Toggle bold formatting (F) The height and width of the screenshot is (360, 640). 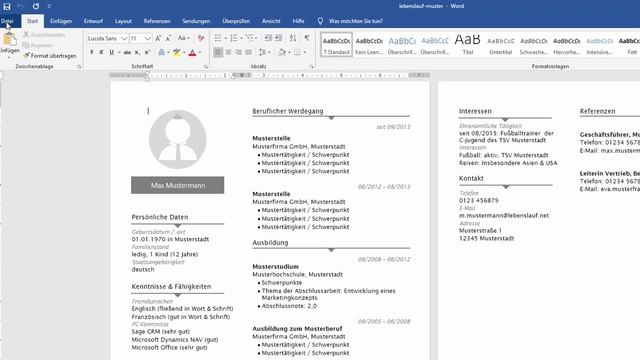coord(92,52)
